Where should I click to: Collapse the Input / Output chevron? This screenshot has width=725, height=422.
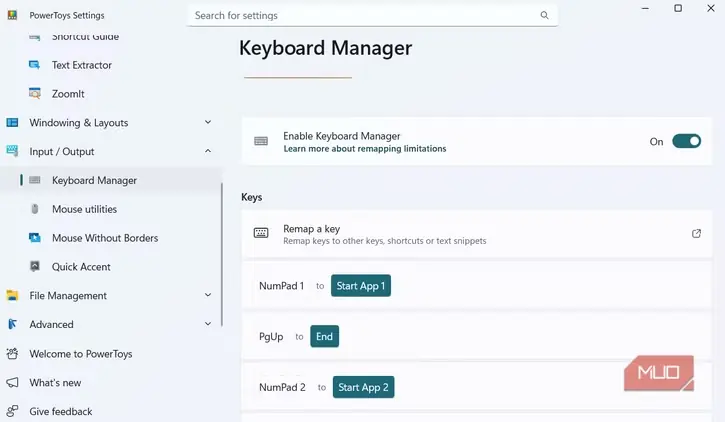pos(208,151)
